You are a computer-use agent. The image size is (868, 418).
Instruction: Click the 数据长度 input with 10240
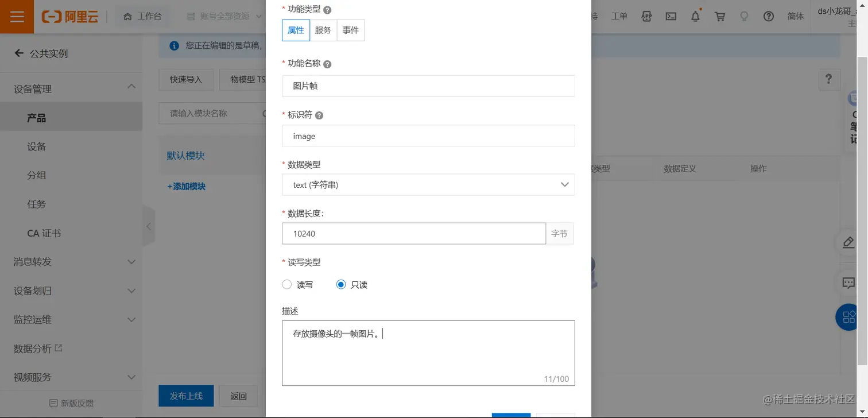tap(414, 234)
